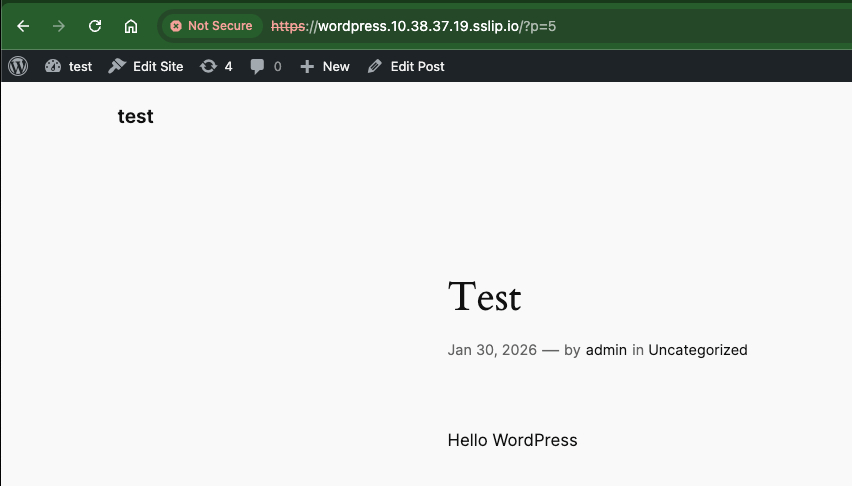Screen dimensions: 852x486
Task: Click the test site title link
Action: click(x=135, y=116)
